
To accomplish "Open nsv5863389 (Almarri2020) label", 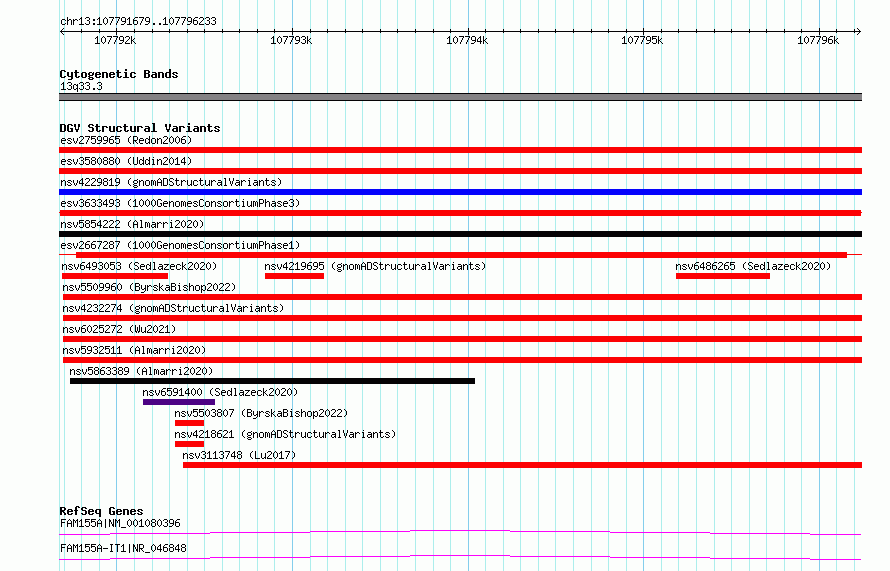I will click(141, 371).
